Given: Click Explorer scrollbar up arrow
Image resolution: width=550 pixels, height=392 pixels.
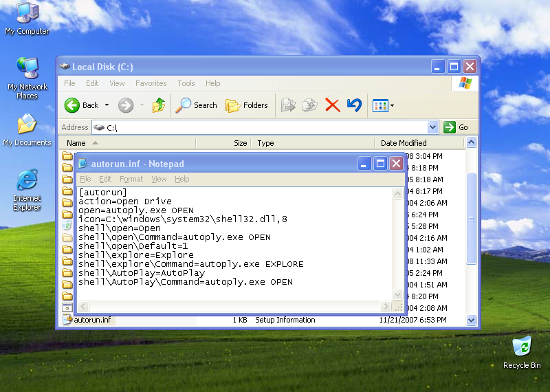Looking at the screenshot, I should click(x=471, y=142).
